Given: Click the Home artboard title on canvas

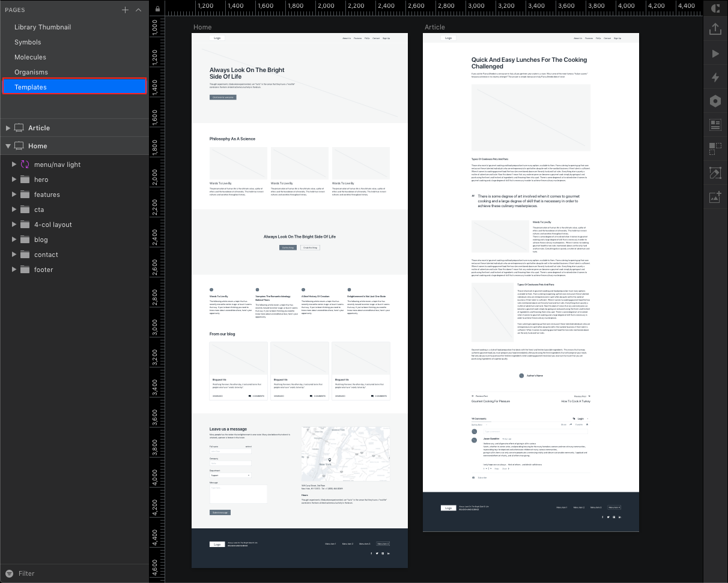Looking at the screenshot, I should (x=202, y=27).
